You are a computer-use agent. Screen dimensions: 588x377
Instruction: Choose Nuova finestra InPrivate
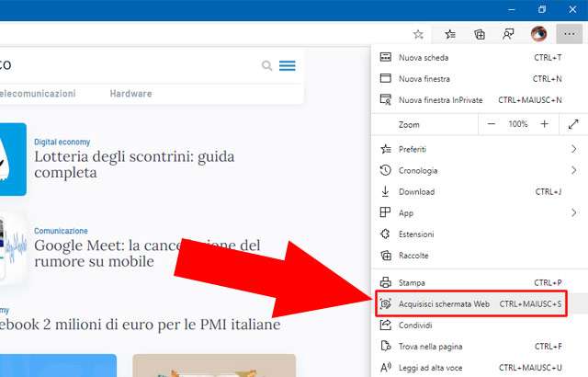tap(480, 100)
